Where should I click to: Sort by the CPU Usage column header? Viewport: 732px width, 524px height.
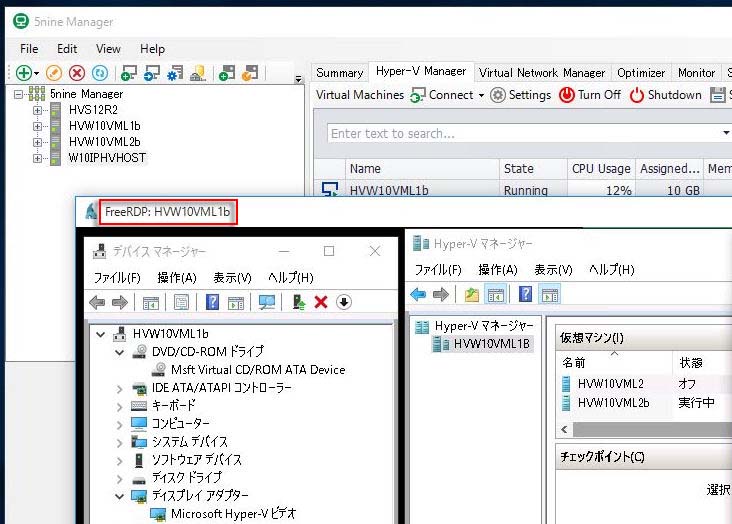tap(601, 169)
